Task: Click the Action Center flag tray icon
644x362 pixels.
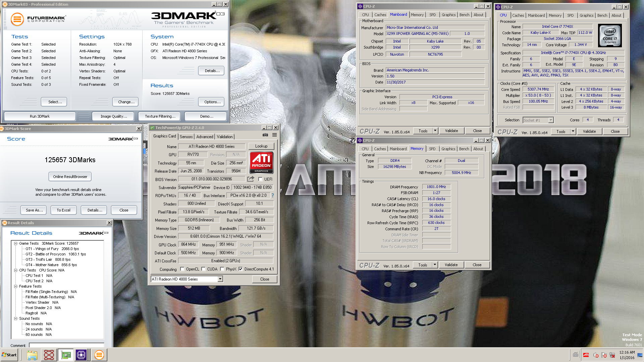Action: point(604,355)
